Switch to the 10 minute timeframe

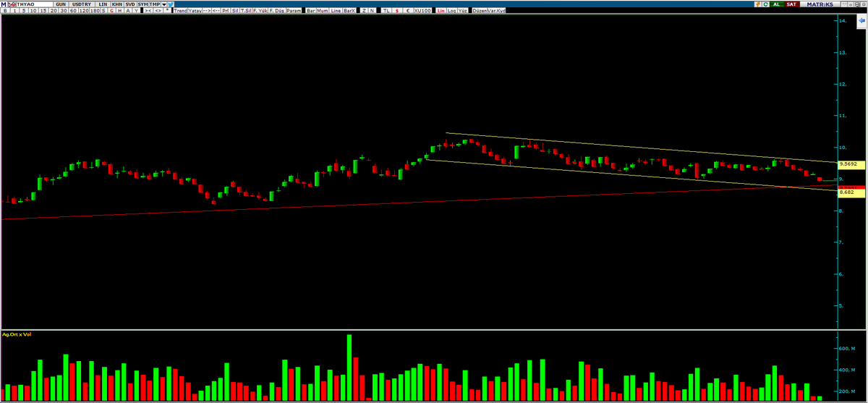33,11
